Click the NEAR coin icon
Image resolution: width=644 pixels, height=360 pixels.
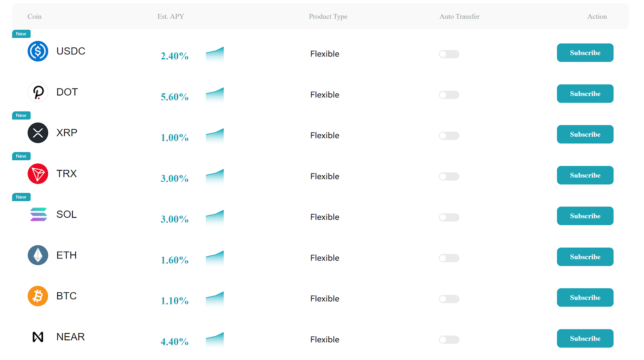tap(38, 337)
